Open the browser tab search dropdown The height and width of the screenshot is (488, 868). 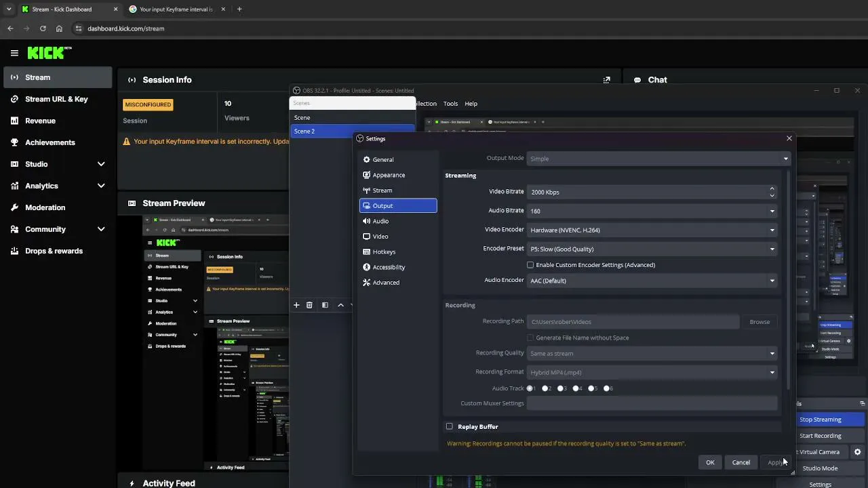[9, 9]
